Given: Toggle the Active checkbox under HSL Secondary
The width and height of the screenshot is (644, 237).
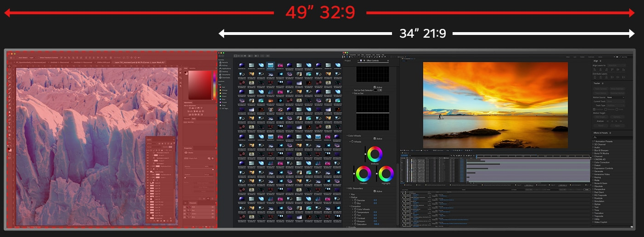Looking at the screenshot, I should click(375, 191).
